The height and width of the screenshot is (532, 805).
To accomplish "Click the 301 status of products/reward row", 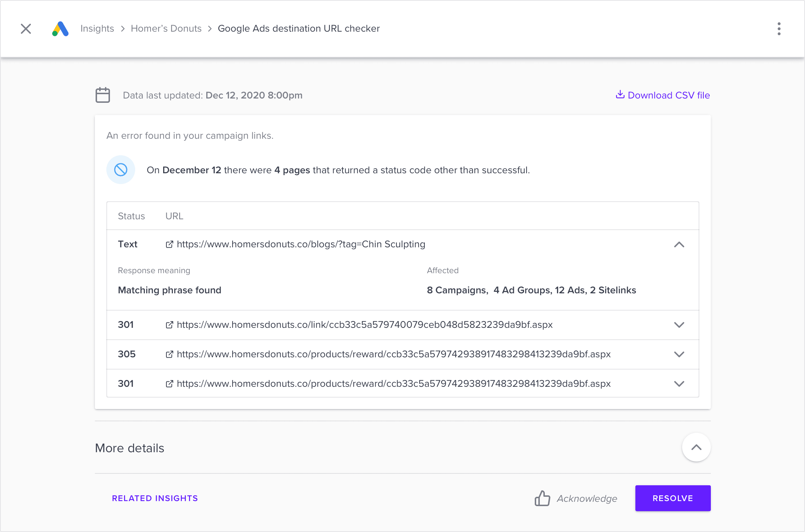I will pyautogui.click(x=126, y=384).
